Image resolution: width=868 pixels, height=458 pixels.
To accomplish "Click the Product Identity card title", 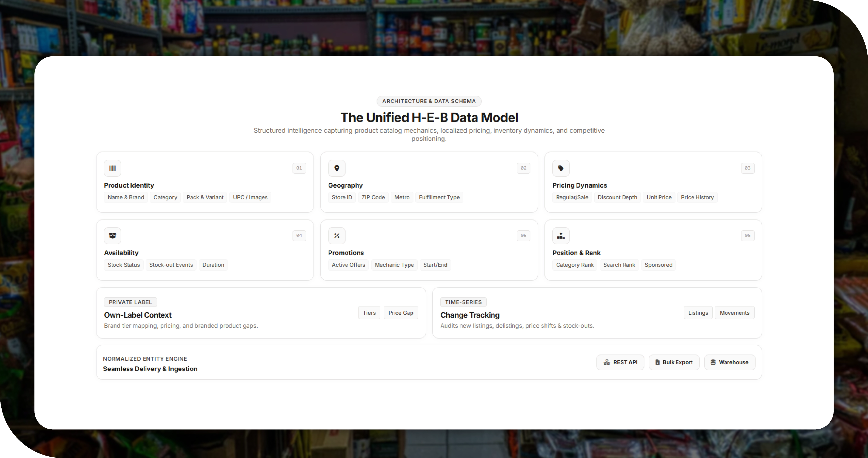I will 129,185.
